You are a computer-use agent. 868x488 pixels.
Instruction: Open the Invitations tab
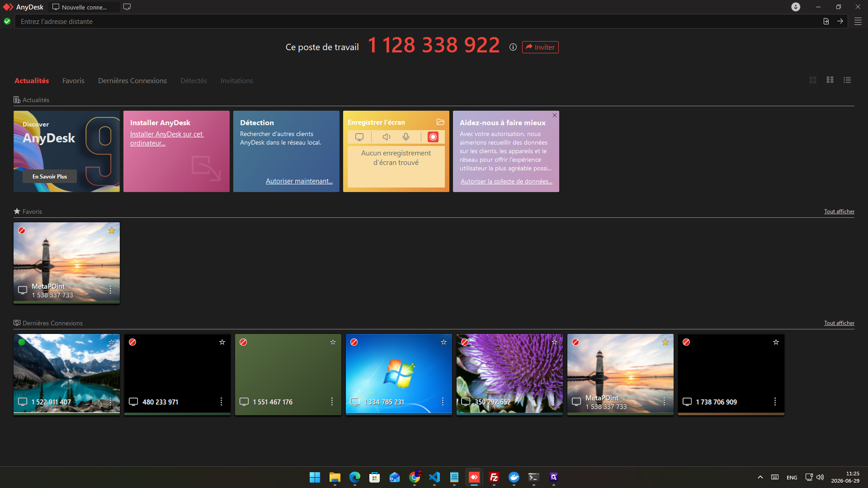[x=236, y=80]
